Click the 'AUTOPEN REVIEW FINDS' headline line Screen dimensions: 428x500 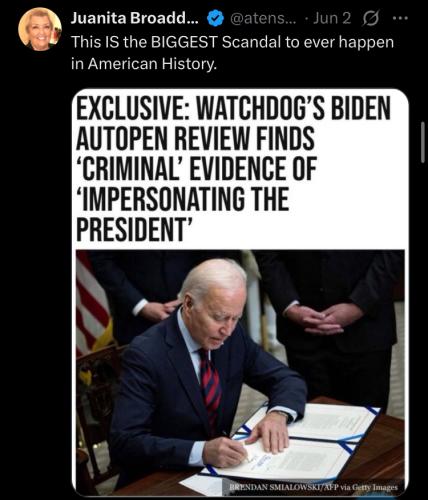coord(195,138)
